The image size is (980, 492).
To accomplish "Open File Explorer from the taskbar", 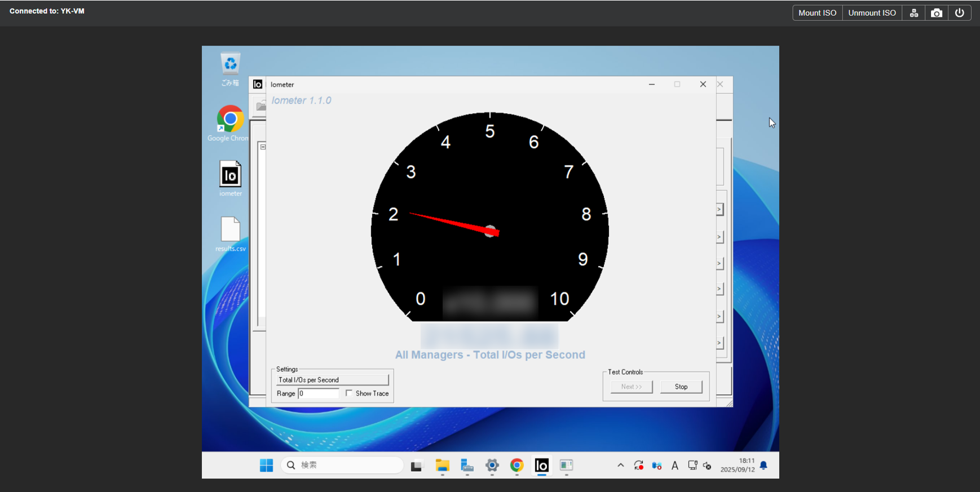I will click(x=442, y=466).
